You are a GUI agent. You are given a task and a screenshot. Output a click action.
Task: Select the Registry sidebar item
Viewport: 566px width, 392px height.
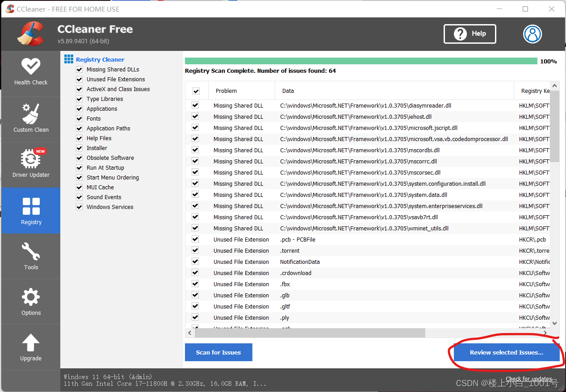pyautogui.click(x=31, y=211)
